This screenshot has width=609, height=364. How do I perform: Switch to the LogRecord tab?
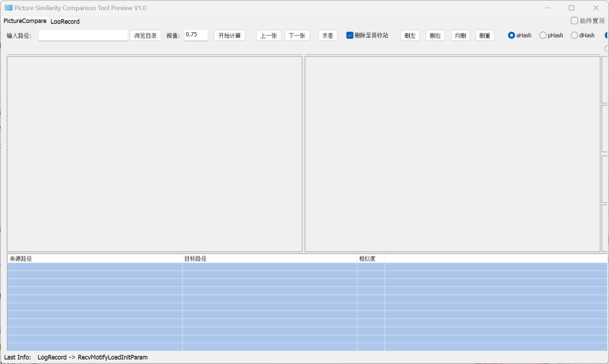65,21
